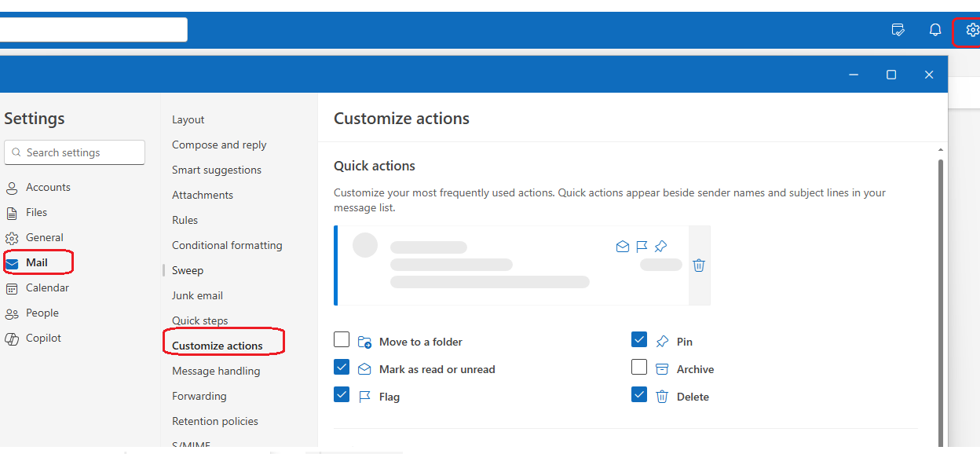Open the Junk email settings page
Image resolution: width=980 pixels, height=454 pixels.
pos(197,295)
